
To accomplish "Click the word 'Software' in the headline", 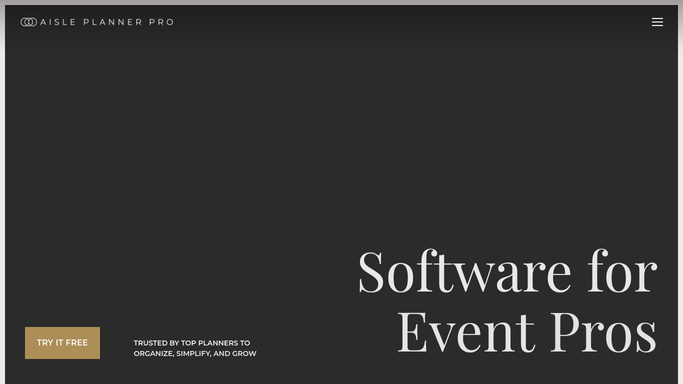I will click(x=464, y=272).
